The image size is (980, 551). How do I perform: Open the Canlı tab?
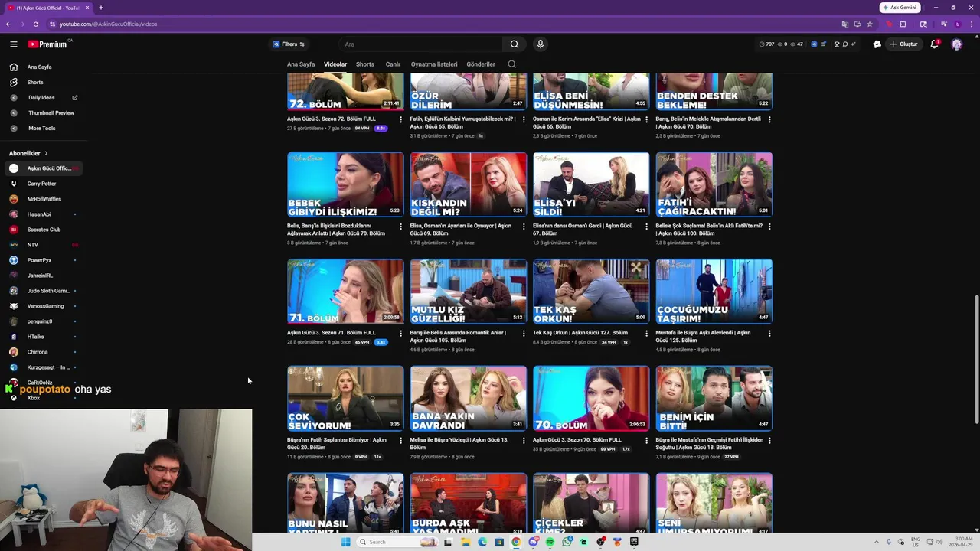[x=393, y=64]
